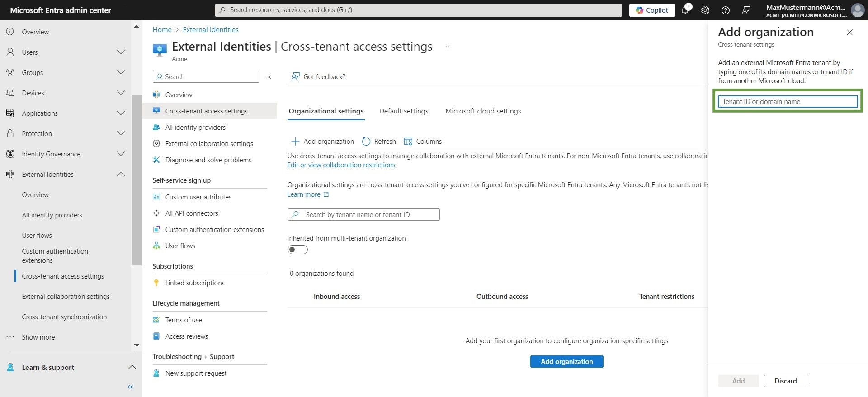
Task: Open the notifications bell icon
Action: click(685, 10)
